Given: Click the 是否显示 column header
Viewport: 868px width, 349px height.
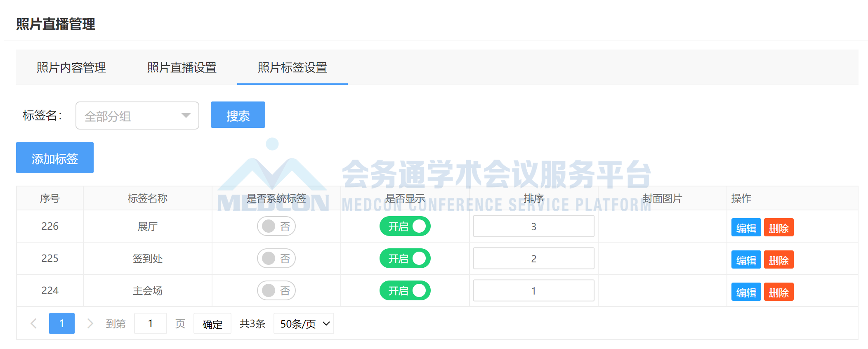Looking at the screenshot, I should (405, 198).
